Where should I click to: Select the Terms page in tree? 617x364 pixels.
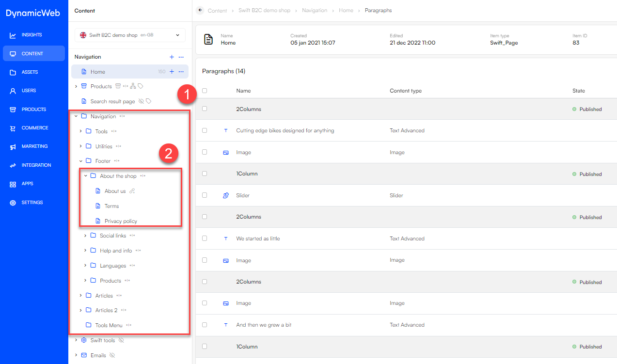[111, 206]
